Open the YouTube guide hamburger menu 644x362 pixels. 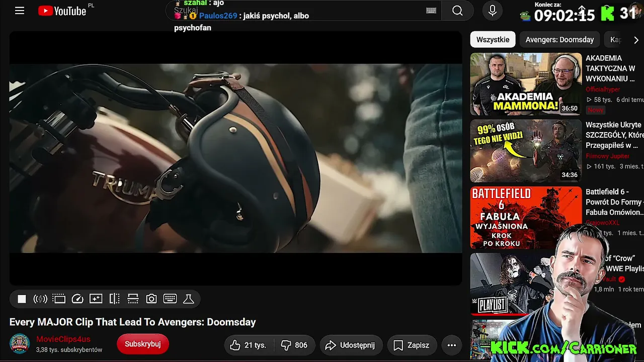[x=20, y=11]
